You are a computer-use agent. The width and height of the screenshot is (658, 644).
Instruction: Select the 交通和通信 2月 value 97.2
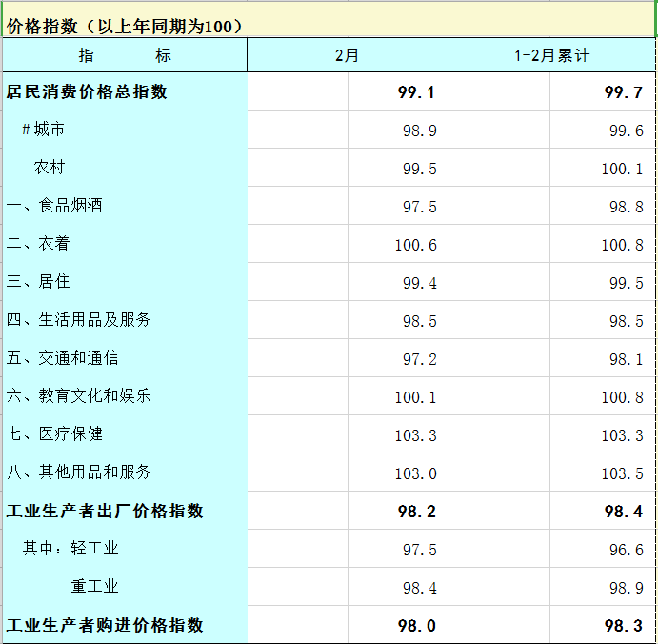click(x=419, y=359)
